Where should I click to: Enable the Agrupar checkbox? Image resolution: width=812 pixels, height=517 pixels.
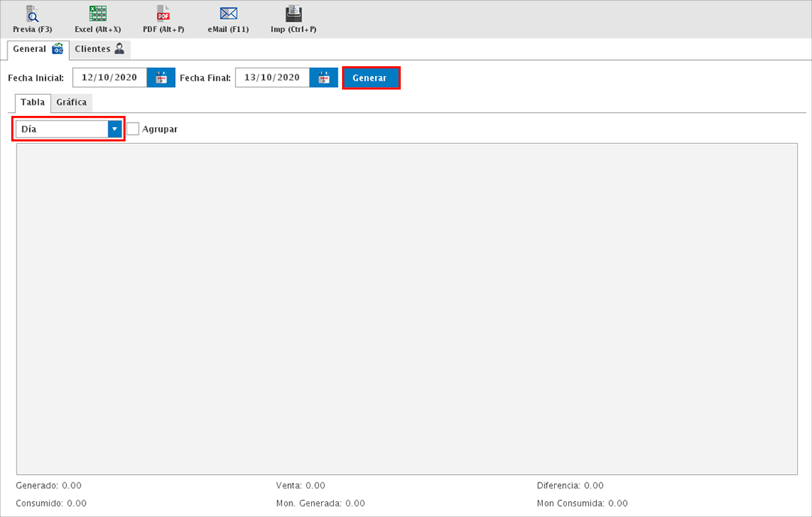click(133, 129)
